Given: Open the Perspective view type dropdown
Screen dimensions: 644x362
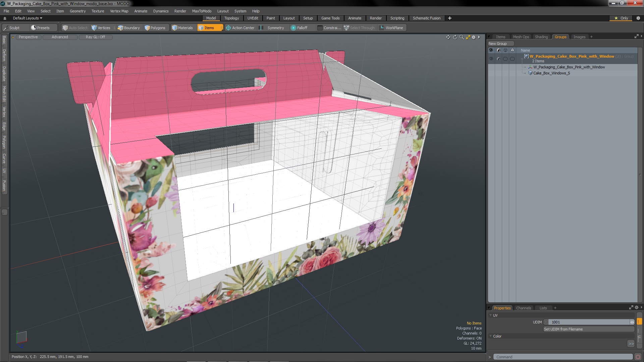Looking at the screenshot, I should coord(28,37).
